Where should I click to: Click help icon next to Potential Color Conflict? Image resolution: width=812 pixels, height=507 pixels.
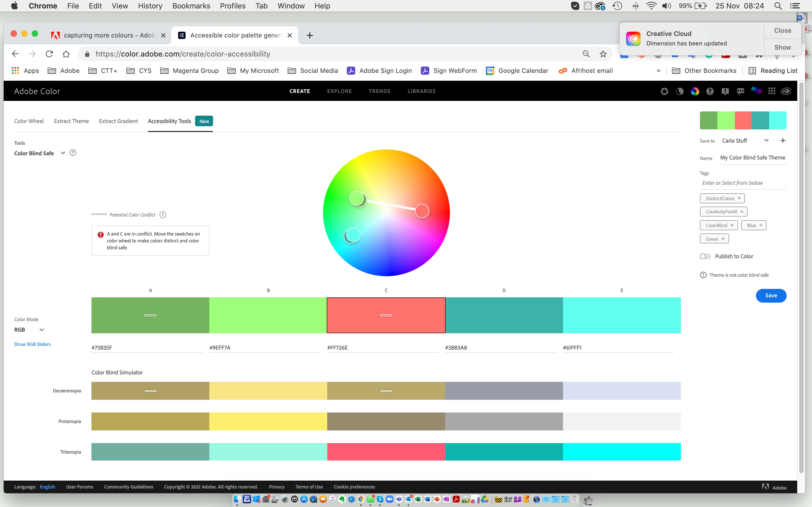pos(163,215)
